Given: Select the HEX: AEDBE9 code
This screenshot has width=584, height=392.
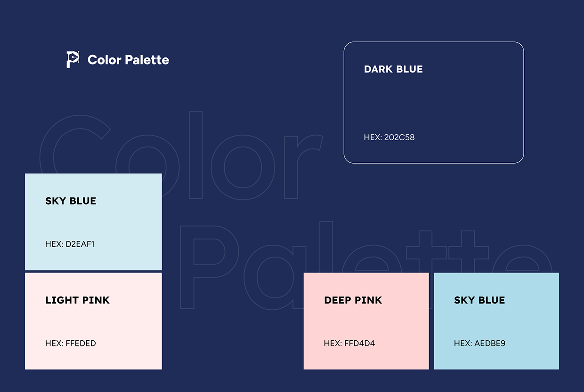Looking at the screenshot, I should [x=479, y=344].
